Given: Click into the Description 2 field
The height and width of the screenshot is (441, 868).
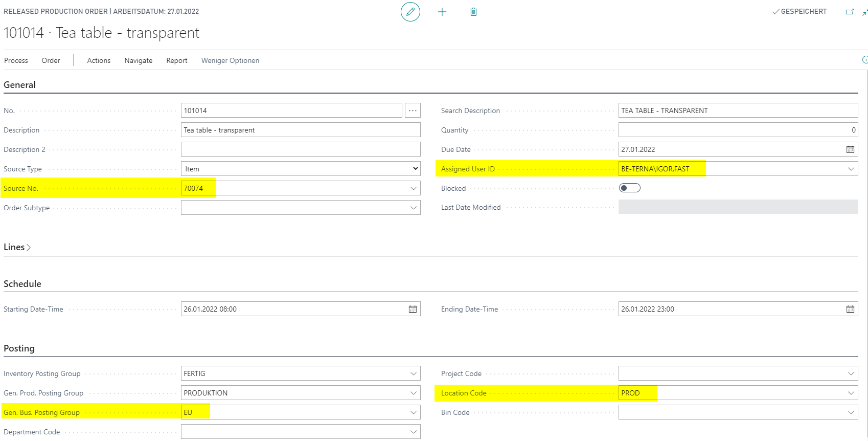Looking at the screenshot, I should coord(301,149).
